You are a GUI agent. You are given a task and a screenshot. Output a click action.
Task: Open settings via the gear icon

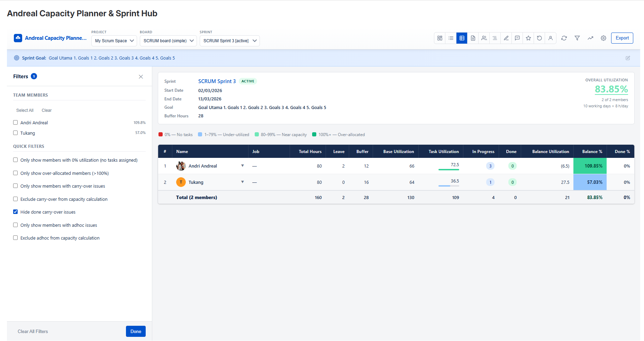(x=603, y=38)
